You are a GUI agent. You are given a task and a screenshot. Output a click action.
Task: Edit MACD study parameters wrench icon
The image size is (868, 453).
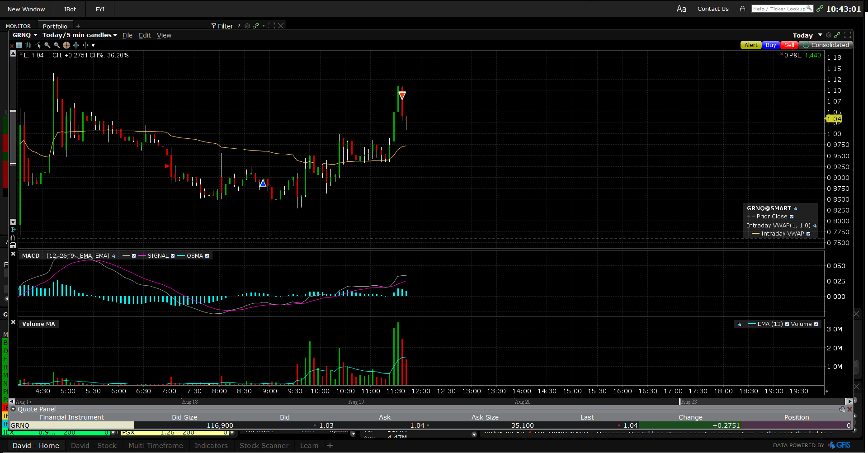coord(114,256)
